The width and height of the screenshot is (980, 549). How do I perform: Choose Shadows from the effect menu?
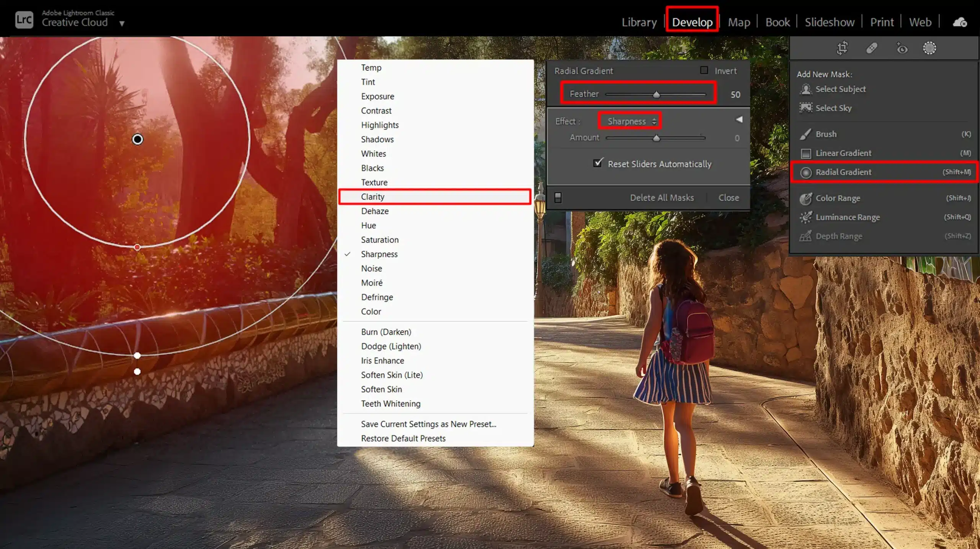pyautogui.click(x=435, y=139)
